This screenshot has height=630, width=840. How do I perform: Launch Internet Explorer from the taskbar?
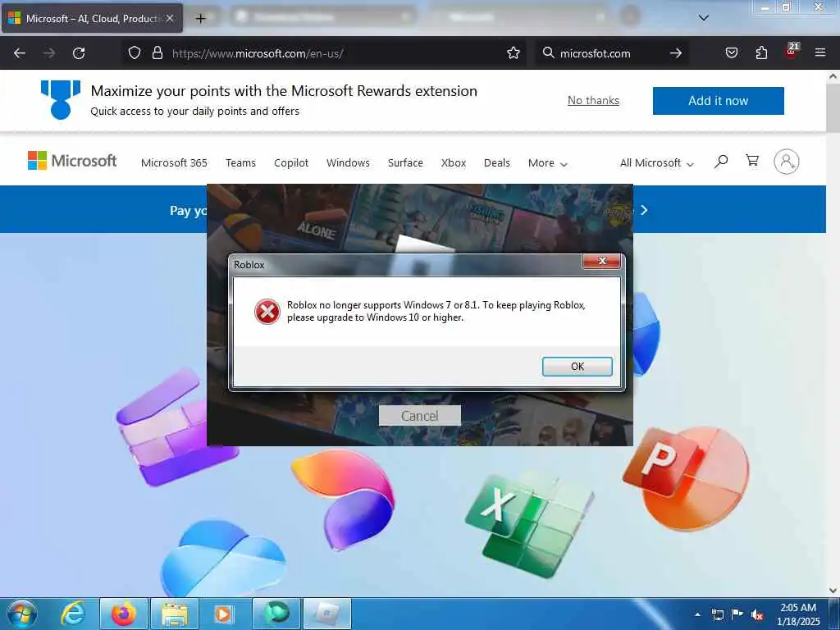pos(72,614)
